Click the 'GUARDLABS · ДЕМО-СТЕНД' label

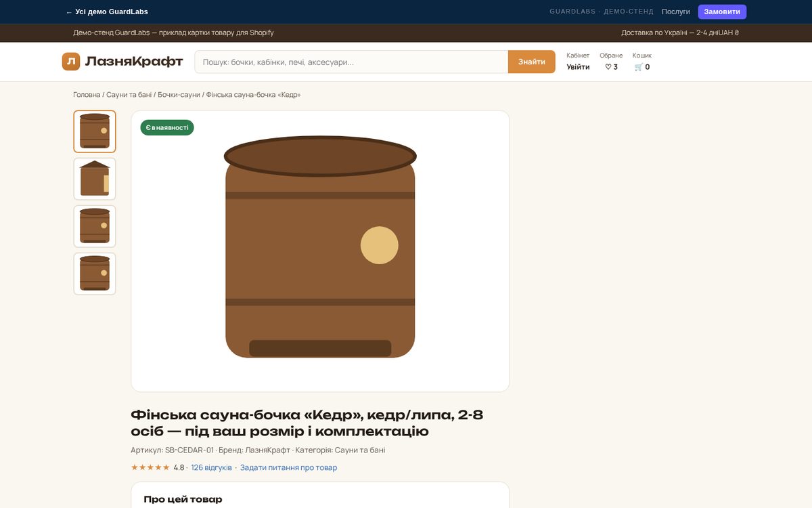(x=602, y=12)
